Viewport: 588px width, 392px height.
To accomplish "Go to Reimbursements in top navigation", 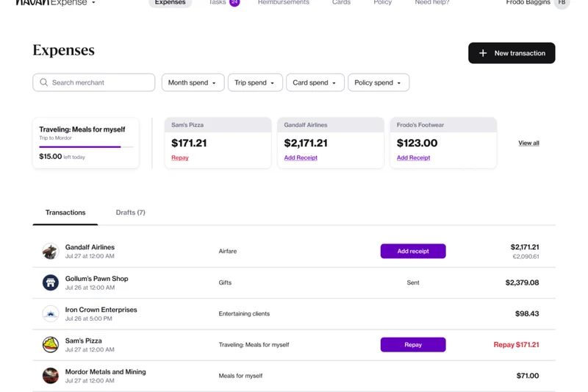I will click(283, 3).
